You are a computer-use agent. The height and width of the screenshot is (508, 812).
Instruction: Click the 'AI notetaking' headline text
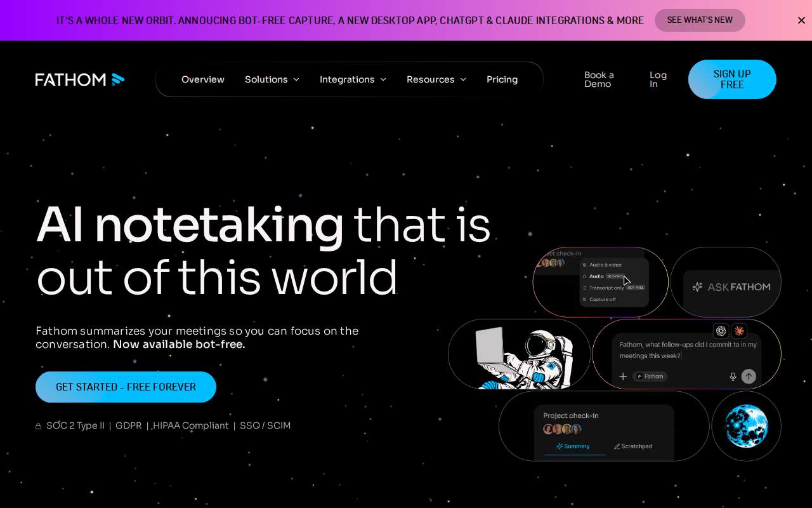click(x=190, y=224)
